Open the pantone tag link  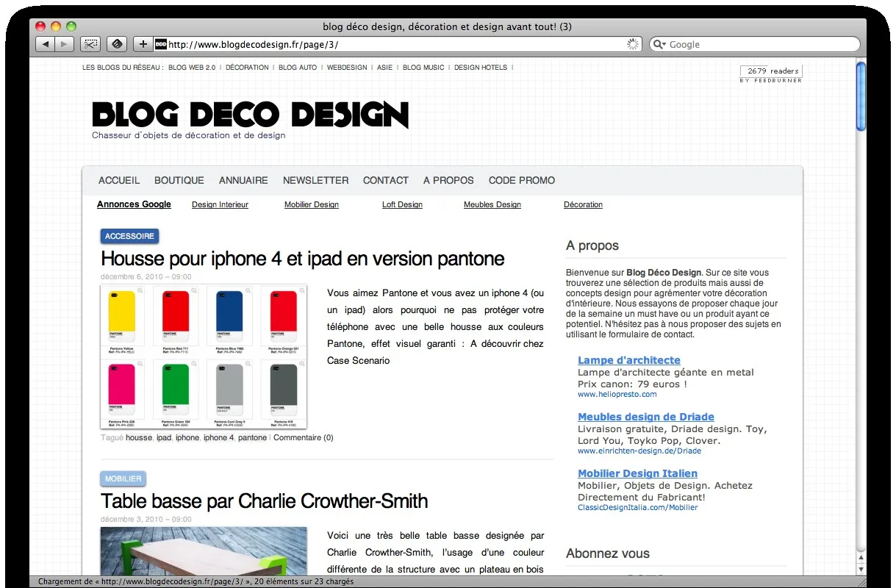253,437
